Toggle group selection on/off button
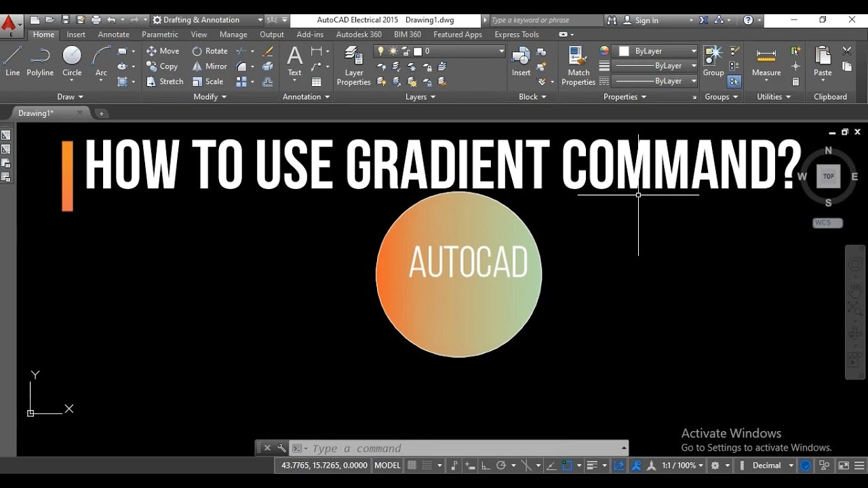 pos(734,81)
